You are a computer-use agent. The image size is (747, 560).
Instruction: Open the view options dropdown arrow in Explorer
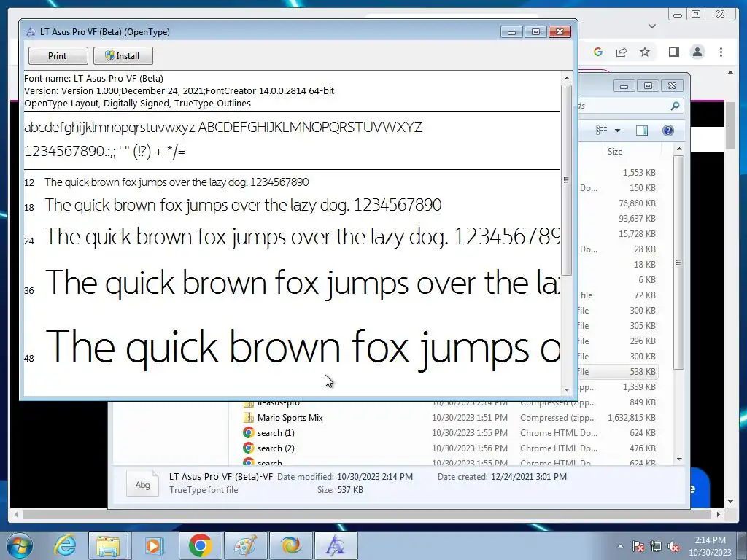coord(617,131)
